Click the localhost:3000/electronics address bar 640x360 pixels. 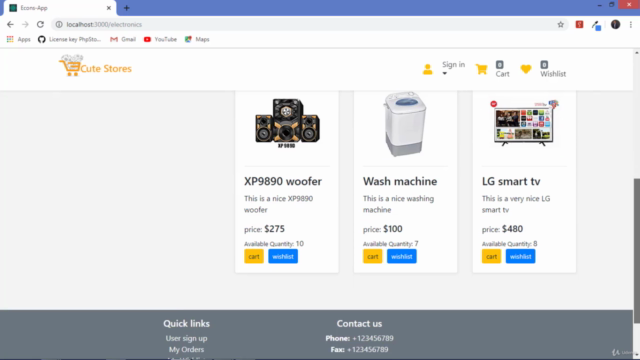point(309,24)
